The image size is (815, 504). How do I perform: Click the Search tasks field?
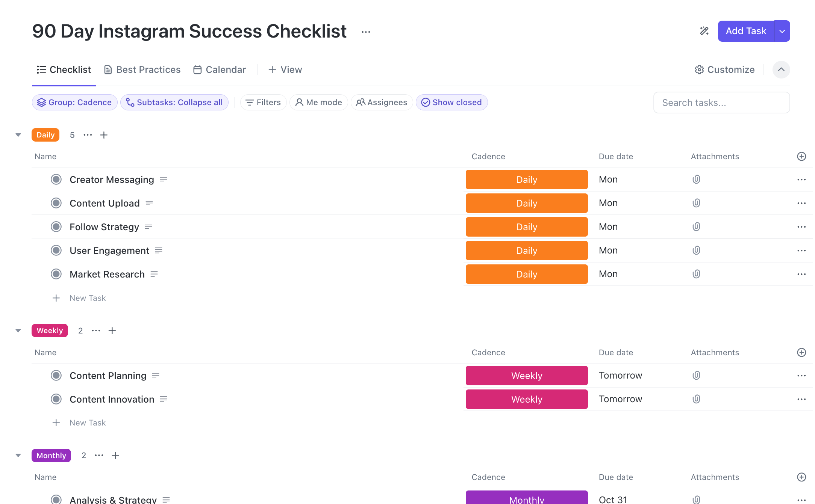click(x=722, y=103)
